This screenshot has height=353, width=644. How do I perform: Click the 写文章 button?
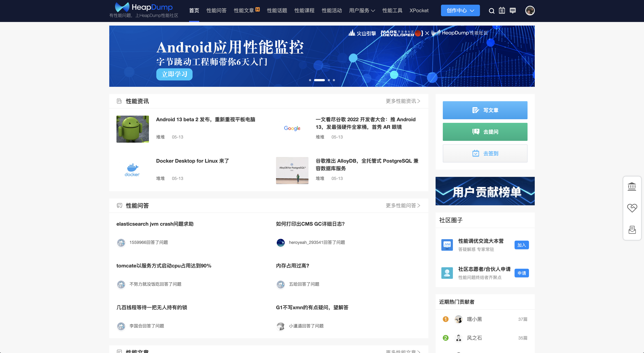[485, 110]
